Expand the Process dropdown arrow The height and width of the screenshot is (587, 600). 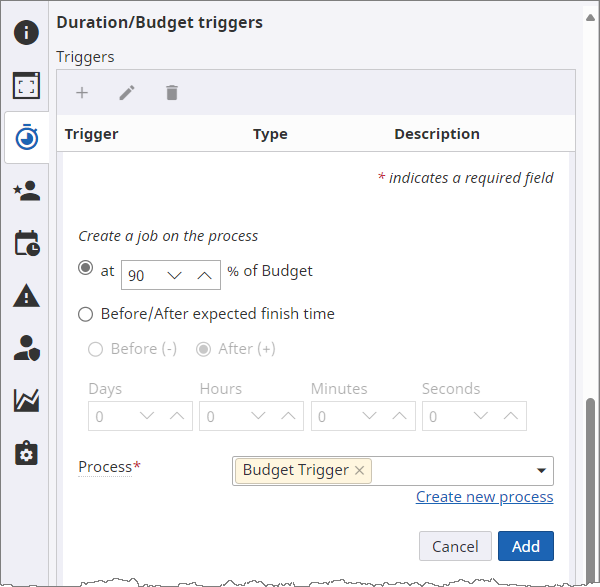(x=541, y=470)
